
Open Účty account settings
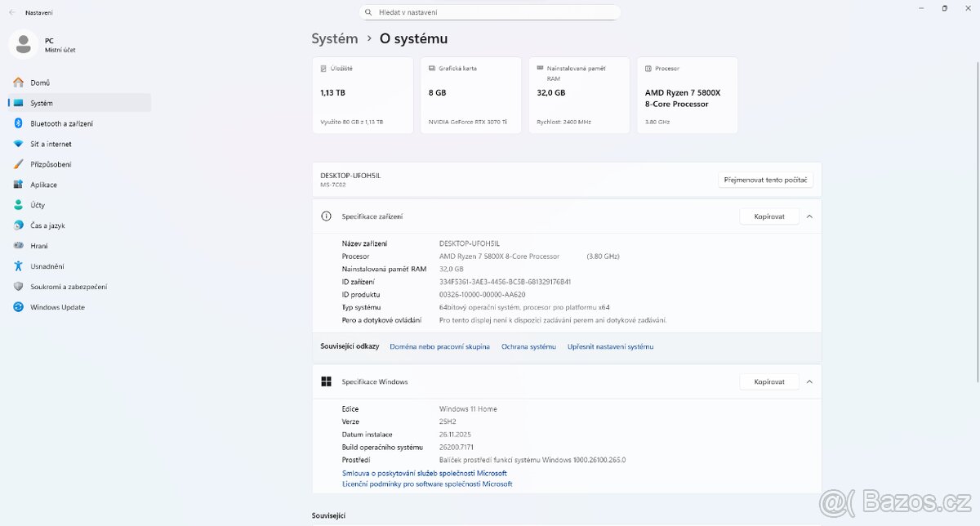coord(38,205)
